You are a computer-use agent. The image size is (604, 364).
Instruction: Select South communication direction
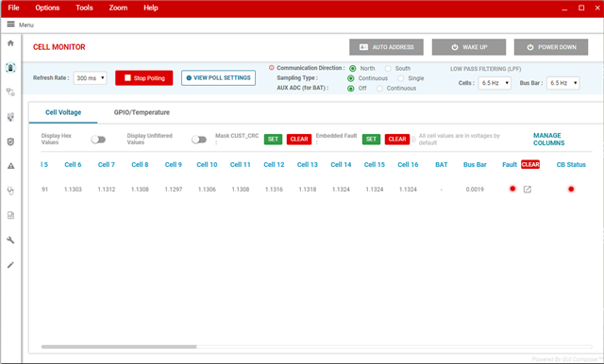click(x=388, y=69)
